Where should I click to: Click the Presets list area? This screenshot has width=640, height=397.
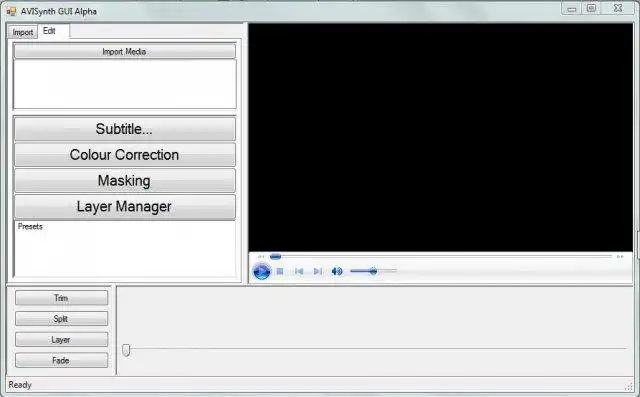click(124, 249)
